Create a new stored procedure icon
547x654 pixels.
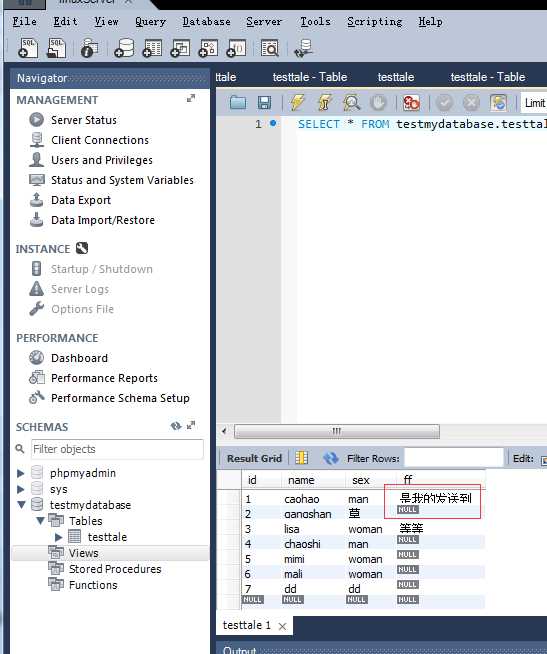(x=208, y=48)
